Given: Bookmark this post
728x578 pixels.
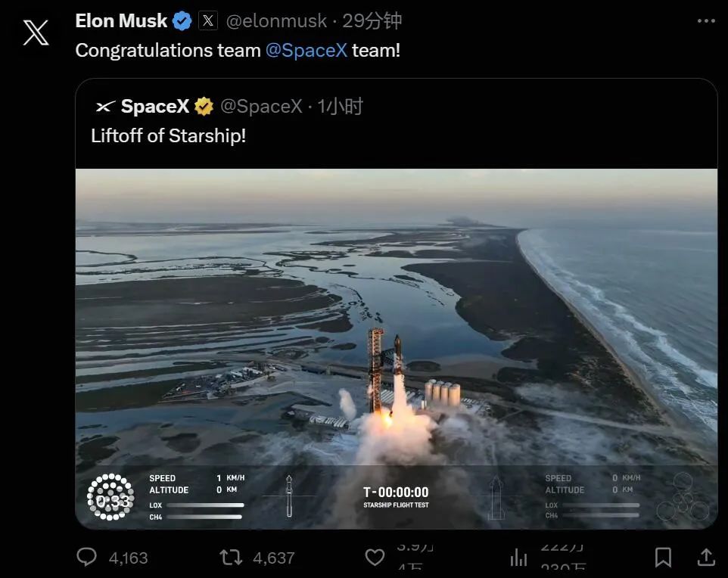Looking at the screenshot, I should tap(663, 558).
